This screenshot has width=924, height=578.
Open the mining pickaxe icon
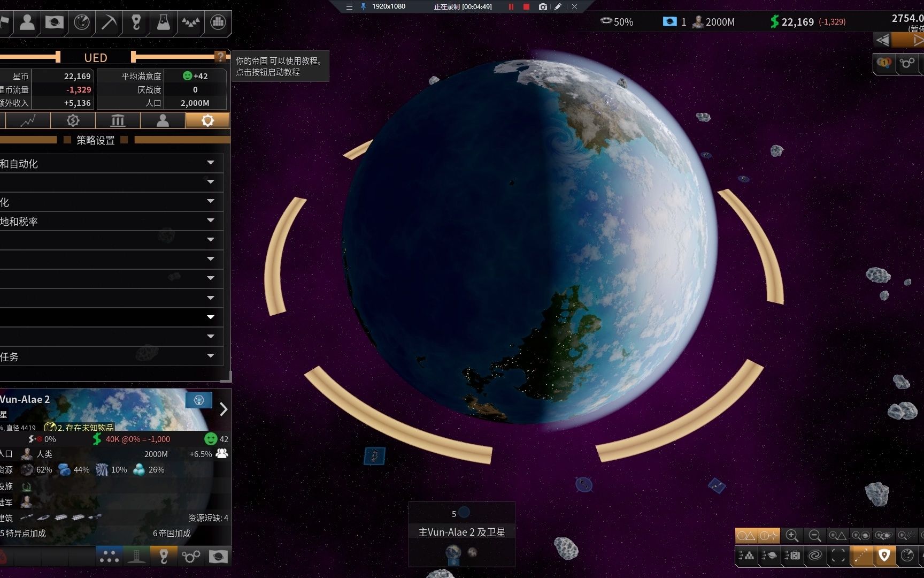(109, 22)
